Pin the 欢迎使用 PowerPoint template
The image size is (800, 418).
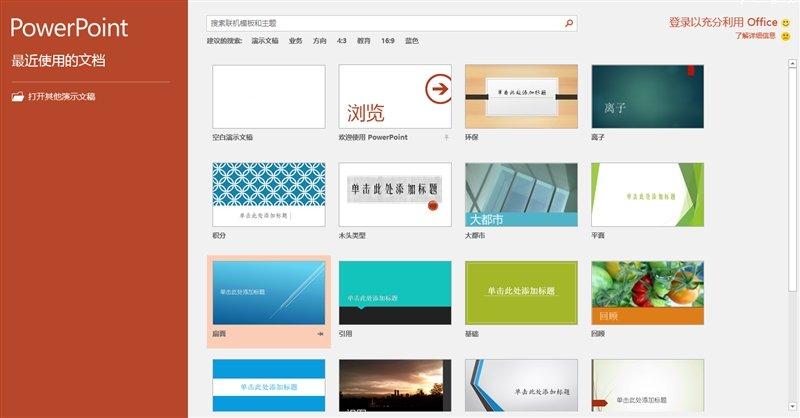click(x=446, y=137)
